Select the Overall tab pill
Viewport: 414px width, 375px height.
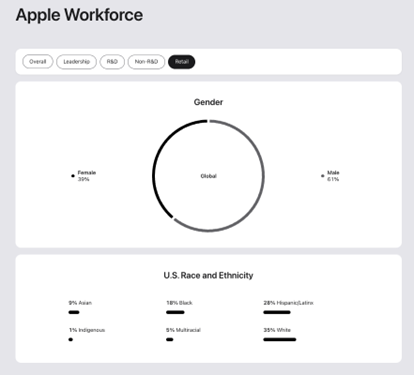38,62
